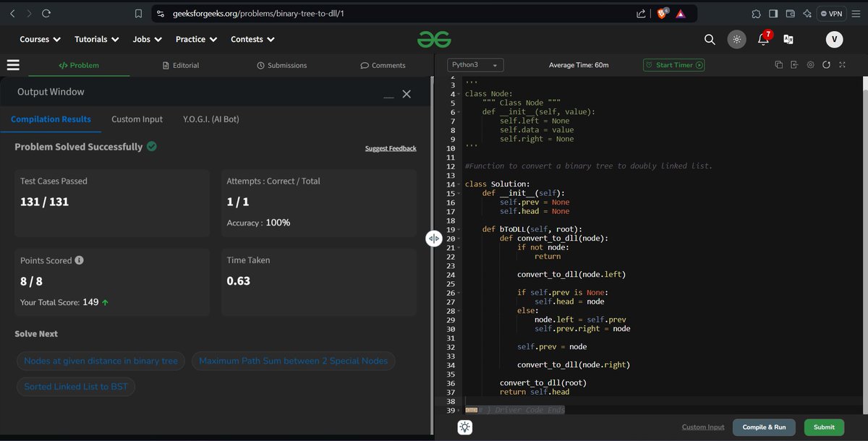The width and height of the screenshot is (868, 441).
Task: Select the Compilation Results tab
Action: click(51, 119)
